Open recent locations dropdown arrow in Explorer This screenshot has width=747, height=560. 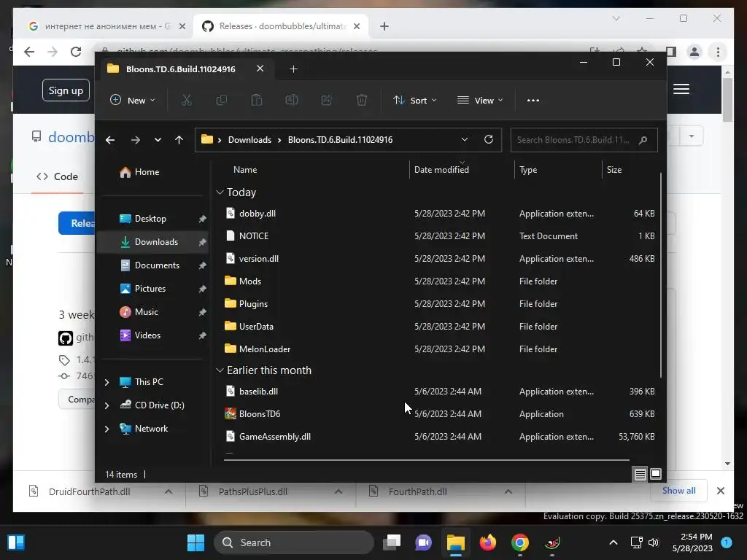[x=158, y=140]
